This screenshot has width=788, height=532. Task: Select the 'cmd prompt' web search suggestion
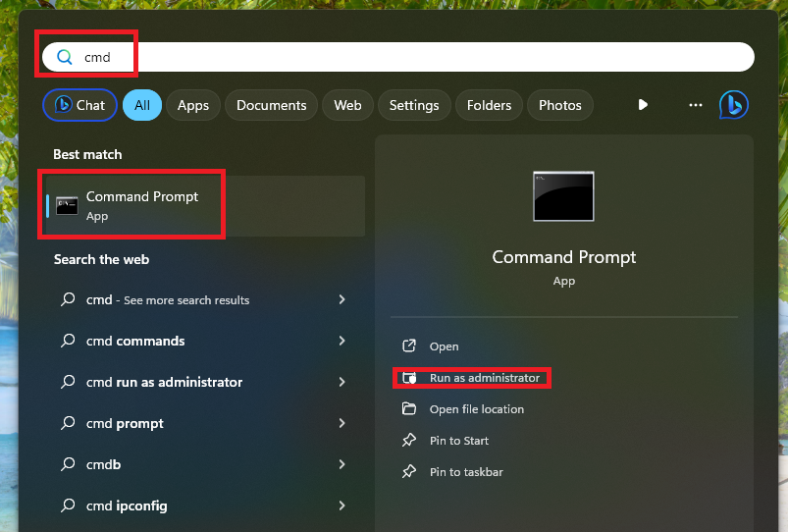pos(125,423)
